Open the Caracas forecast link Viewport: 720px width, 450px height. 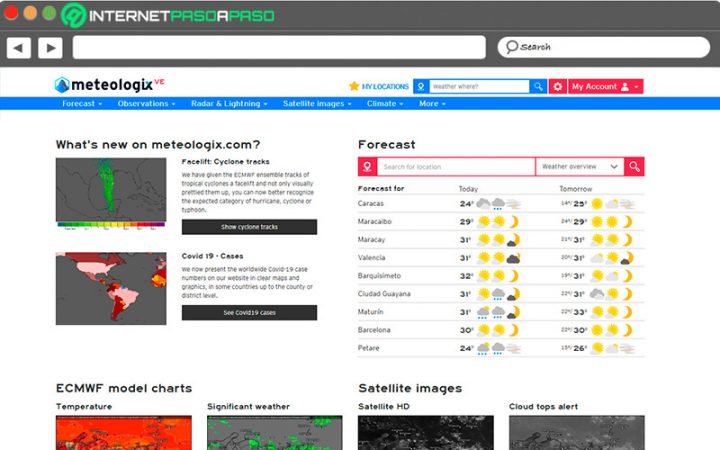point(371,203)
